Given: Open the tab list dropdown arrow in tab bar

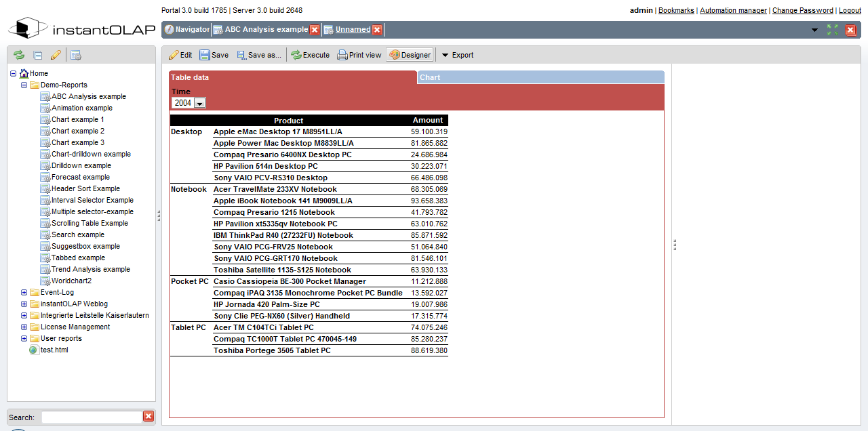Looking at the screenshot, I should tap(814, 30).
